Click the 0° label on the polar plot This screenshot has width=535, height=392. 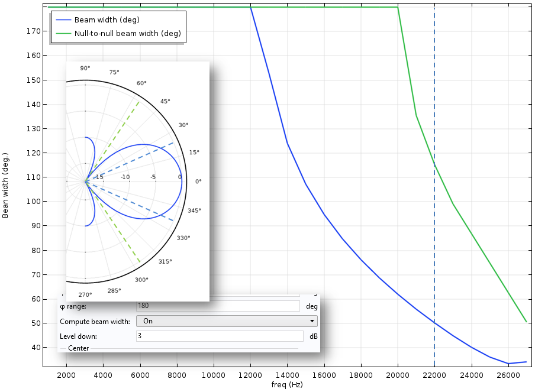pyautogui.click(x=198, y=182)
